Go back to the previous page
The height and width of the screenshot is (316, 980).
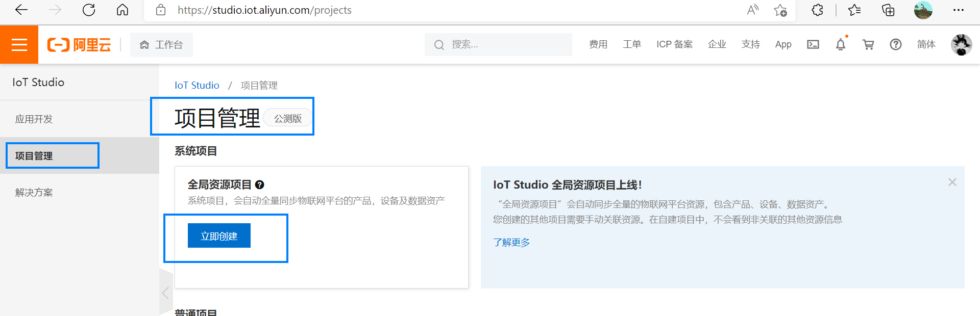coord(21,10)
